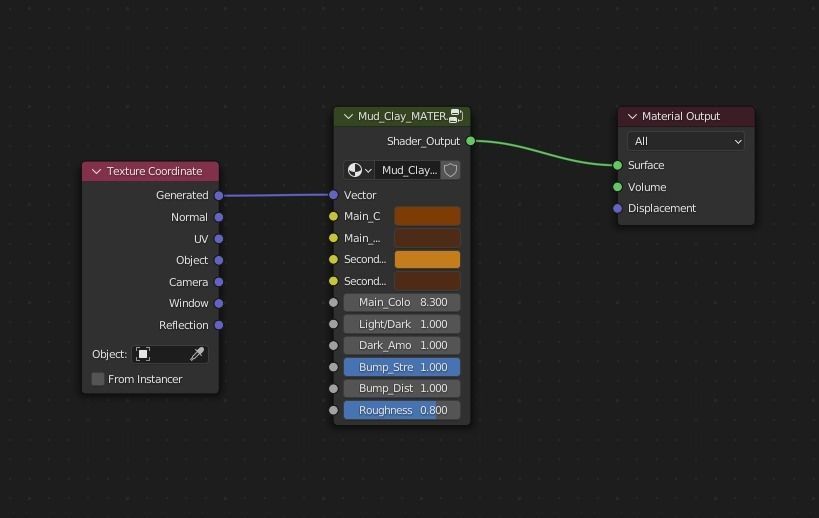Screen dimensions: 819x518
Task: Click the Object picker field icon
Action: (143, 354)
